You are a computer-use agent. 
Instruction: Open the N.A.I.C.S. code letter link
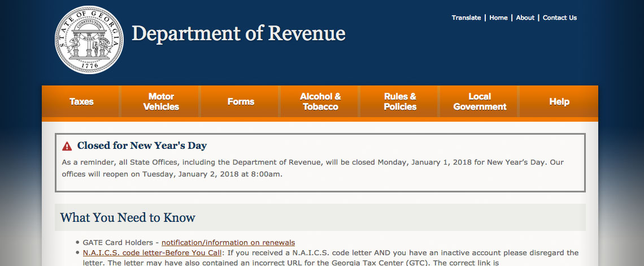point(152,253)
